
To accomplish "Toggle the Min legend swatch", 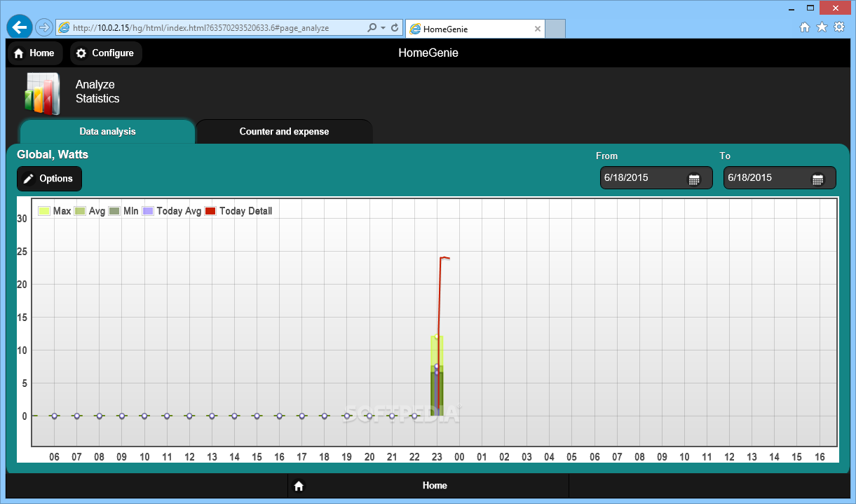I will pyautogui.click(x=114, y=211).
